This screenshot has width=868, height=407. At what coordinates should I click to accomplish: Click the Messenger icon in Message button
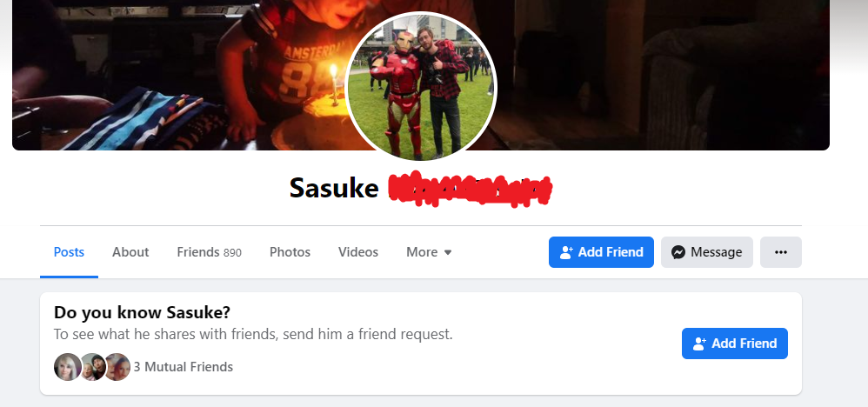point(678,252)
